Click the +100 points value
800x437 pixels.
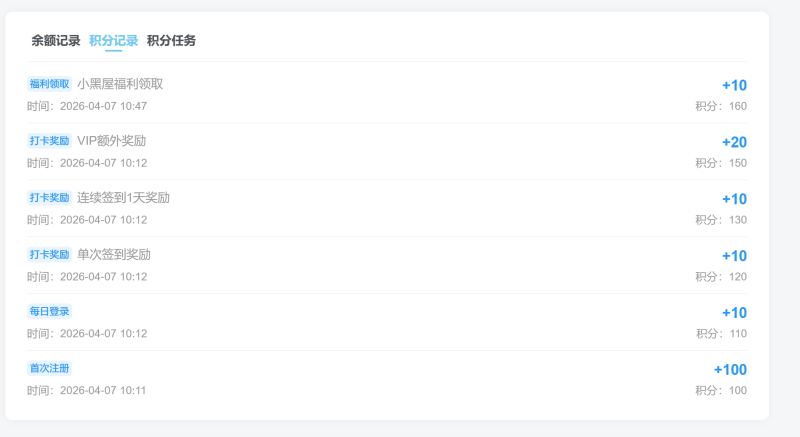click(730, 370)
